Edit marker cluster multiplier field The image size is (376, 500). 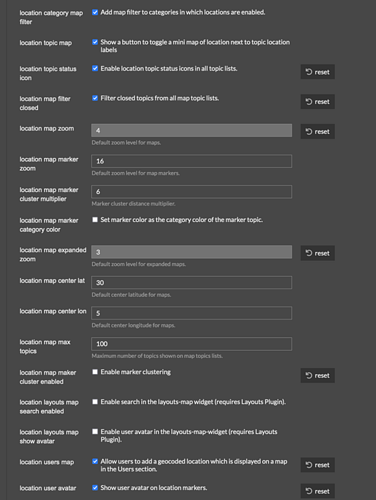tap(192, 192)
